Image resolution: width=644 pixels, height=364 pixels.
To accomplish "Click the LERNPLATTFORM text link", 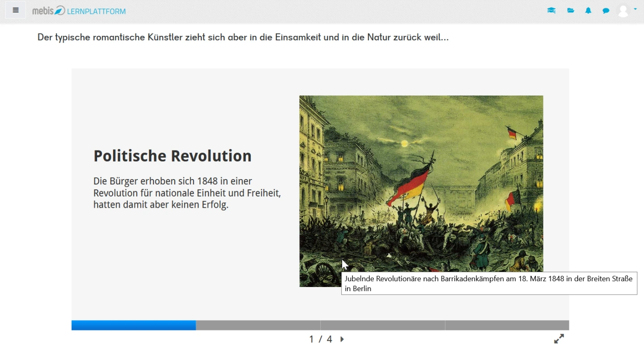I will 96,11.
